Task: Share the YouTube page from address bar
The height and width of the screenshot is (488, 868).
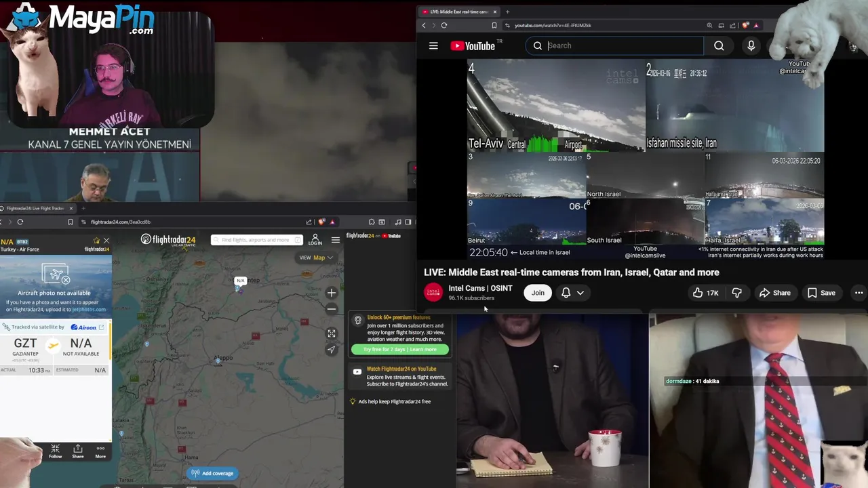Action: click(732, 25)
